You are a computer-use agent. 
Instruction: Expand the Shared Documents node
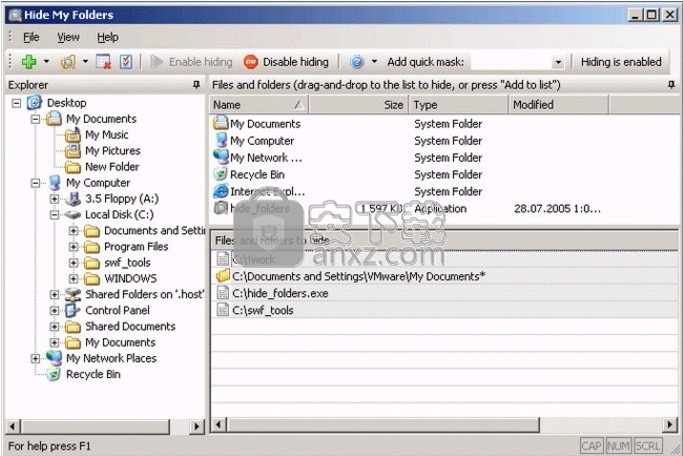click(54, 327)
